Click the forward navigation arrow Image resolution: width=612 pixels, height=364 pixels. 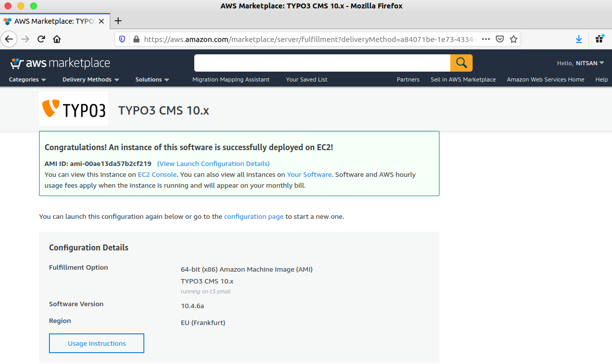click(24, 39)
